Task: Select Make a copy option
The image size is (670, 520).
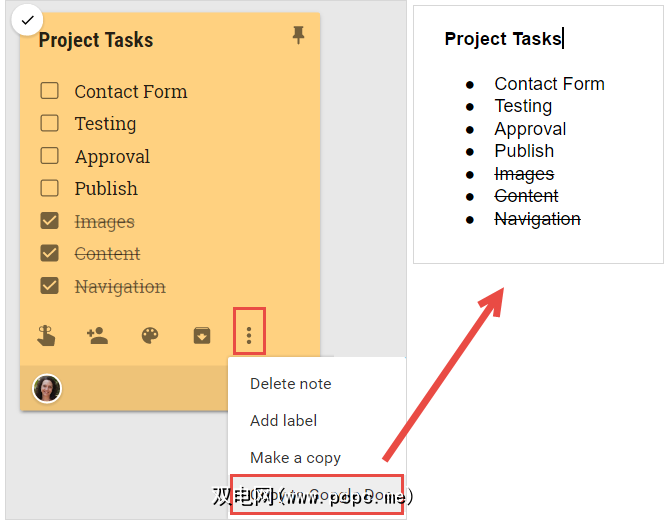Action: (x=296, y=458)
